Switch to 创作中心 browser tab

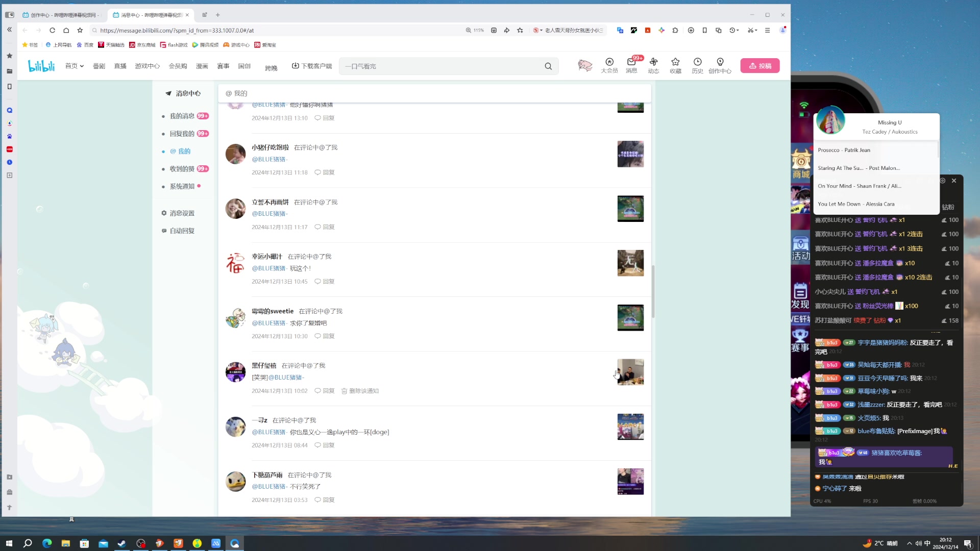pos(62,15)
